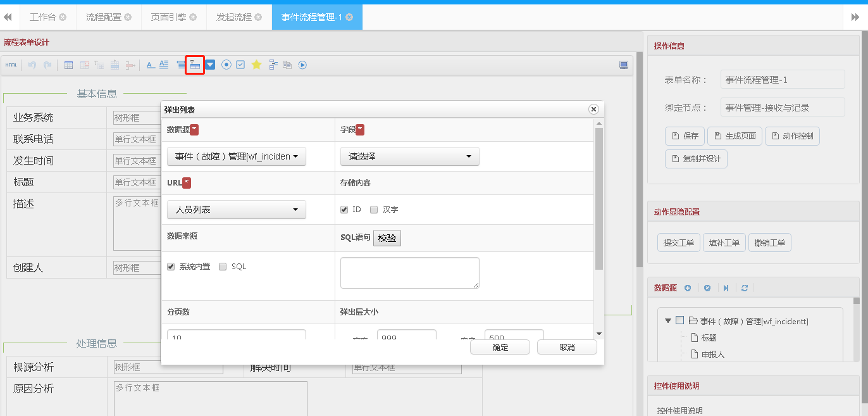Check the SQL data source checkbox
This screenshot has height=416, width=868.
click(223, 267)
